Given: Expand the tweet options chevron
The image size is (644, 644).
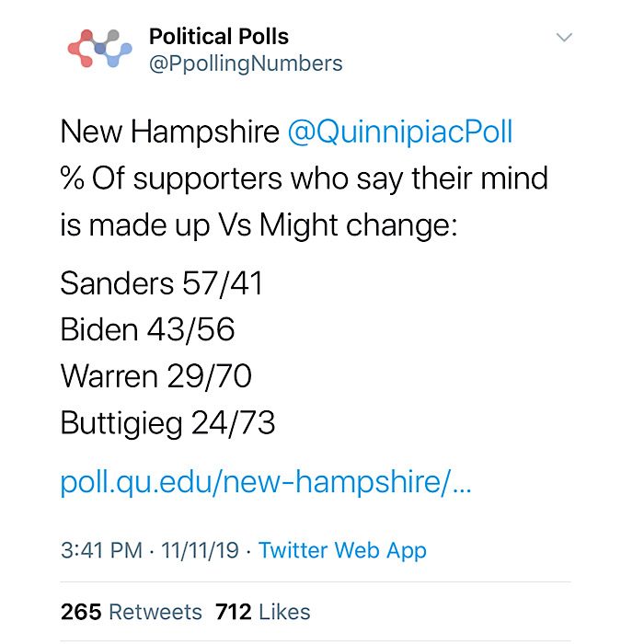Looking at the screenshot, I should pos(564,38).
